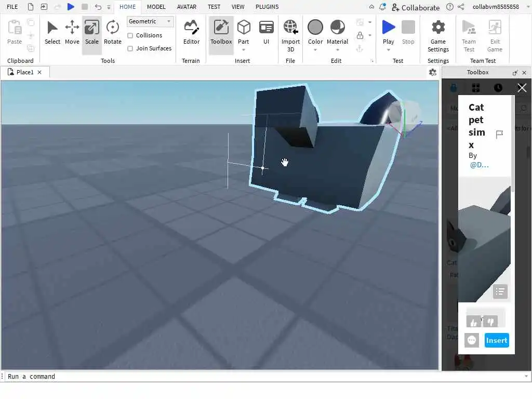
Task: Choose the Select tool
Action: coord(52,33)
